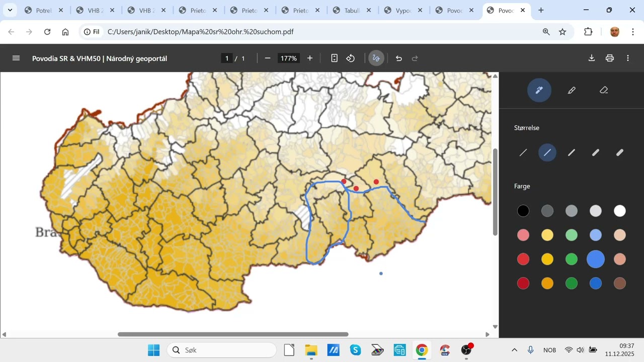
Task: Open the NOB keyboard language switcher
Action: pyautogui.click(x=550, y=350)
